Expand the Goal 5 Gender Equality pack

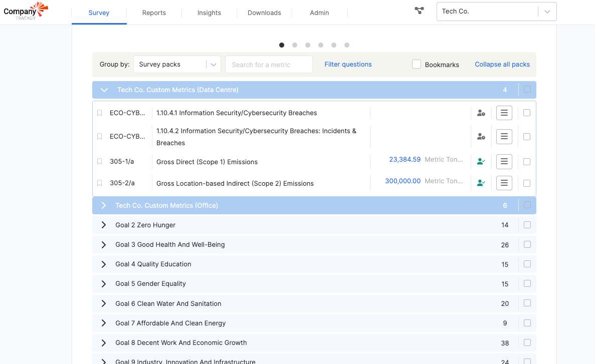pyautogui.click(x=104, y=284)
